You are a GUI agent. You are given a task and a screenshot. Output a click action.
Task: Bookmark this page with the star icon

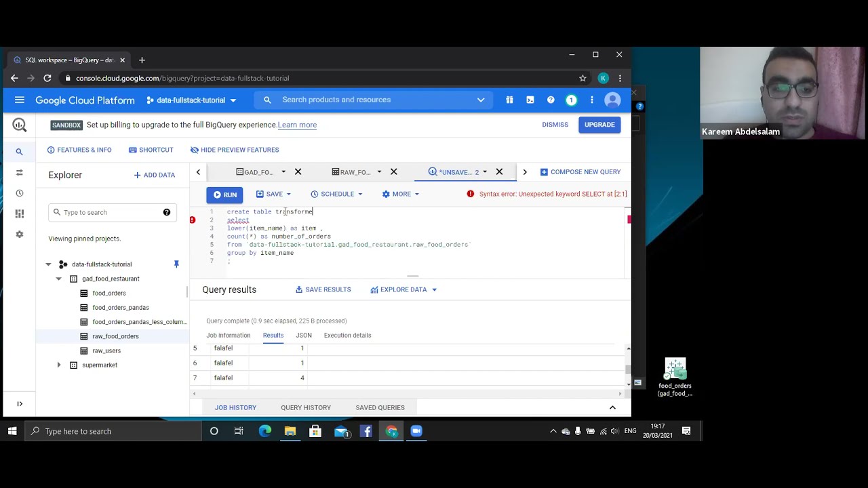583,78
